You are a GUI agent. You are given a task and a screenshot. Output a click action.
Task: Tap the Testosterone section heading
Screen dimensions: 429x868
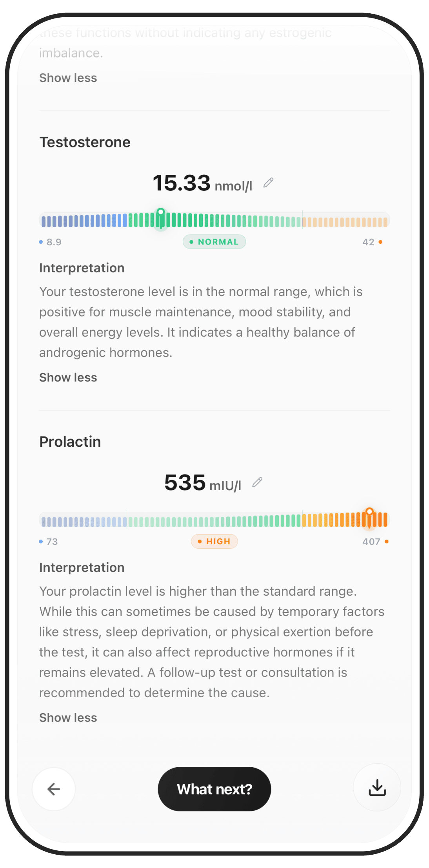tap(85, 142)
